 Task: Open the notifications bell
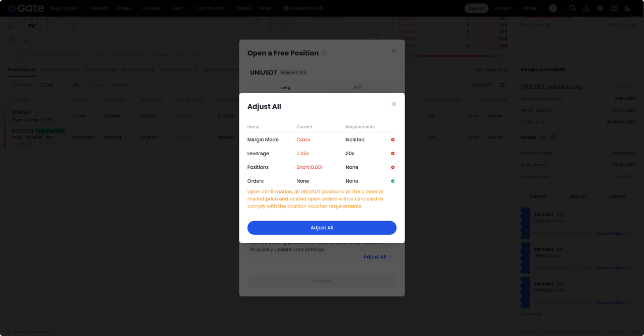point(600,8)
